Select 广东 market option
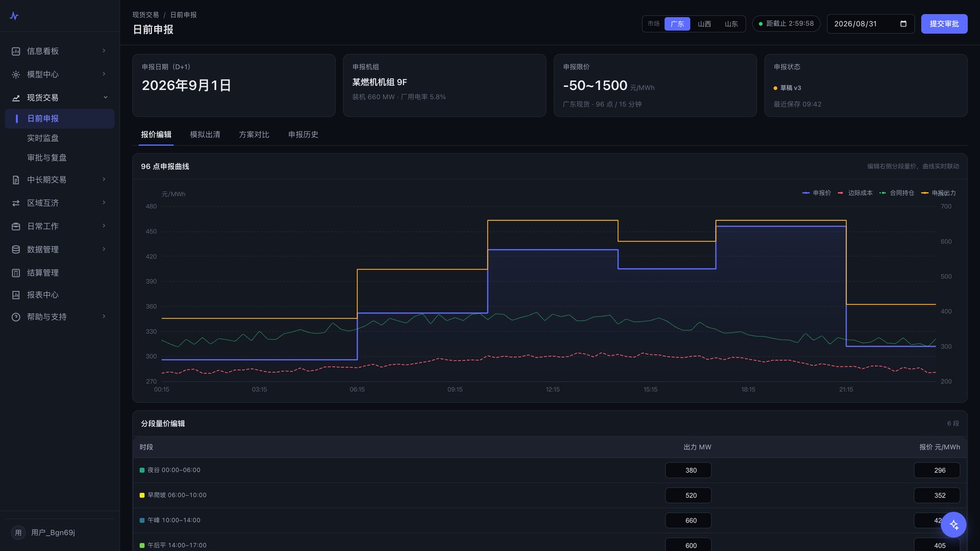 click(x=677, y=24)
